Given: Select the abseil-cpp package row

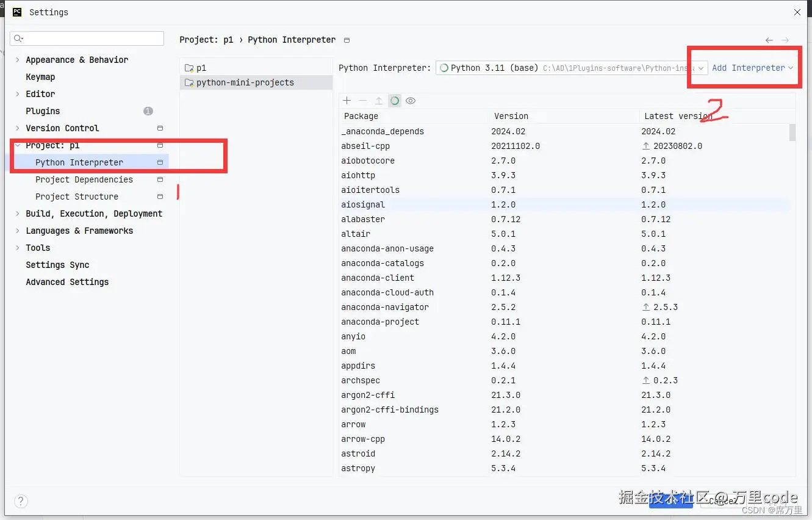Looking at the screenshot, I should click(x=564, y=146).
